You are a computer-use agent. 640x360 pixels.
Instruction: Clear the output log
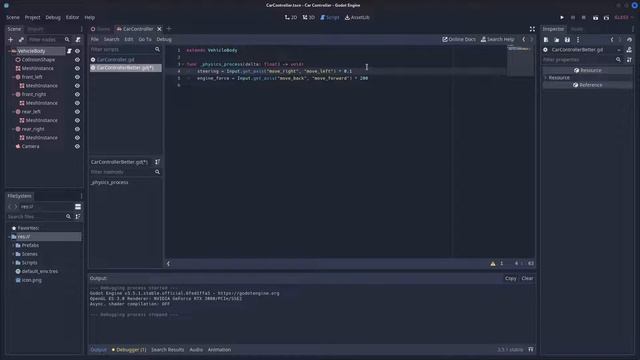tap(527, 278)
